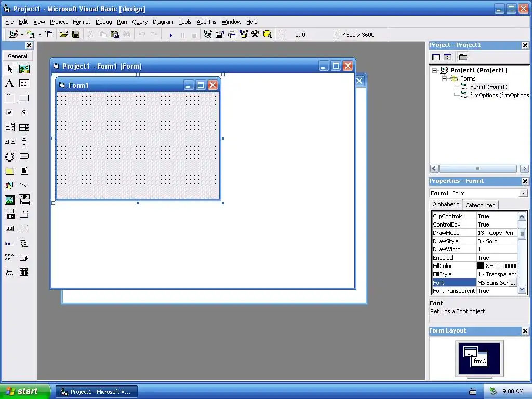
Task: Select the Image control tool
Action: click(10, 200)
